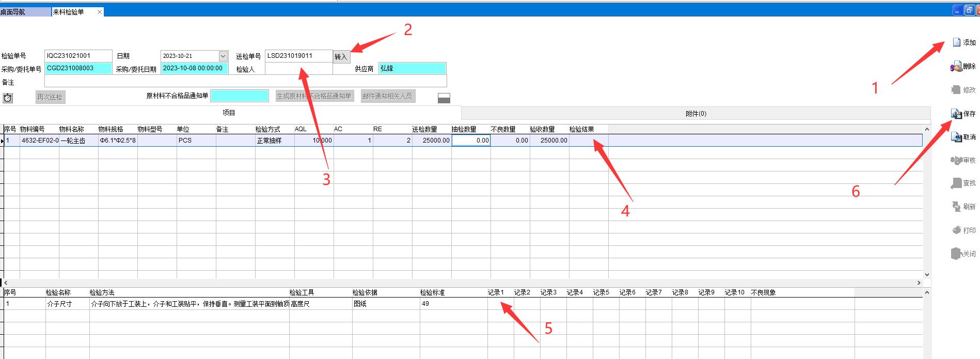Click the 检验人 input field
Image resolution: width=980 pixels, height=359 pixels.
tap(298, 69)
